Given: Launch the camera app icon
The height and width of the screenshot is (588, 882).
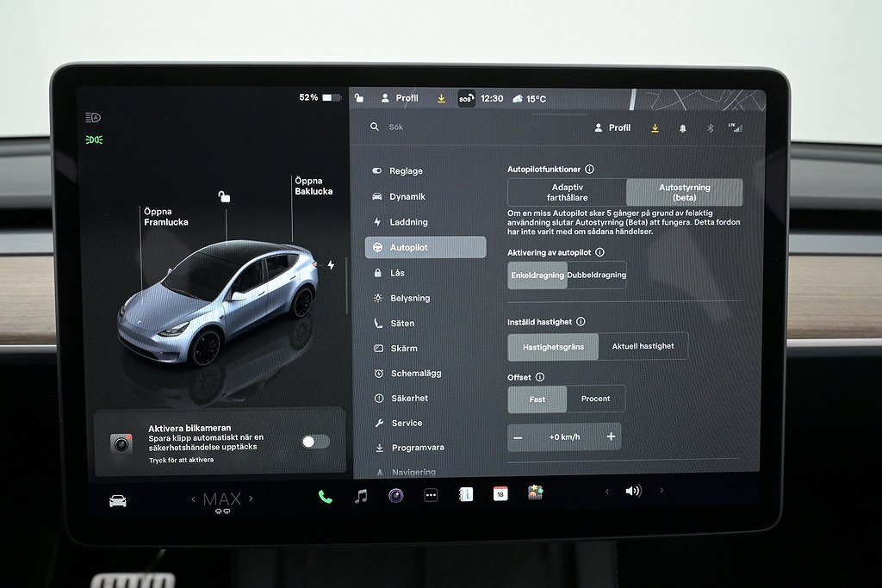Looking at the screenshot, I should 396,495.
